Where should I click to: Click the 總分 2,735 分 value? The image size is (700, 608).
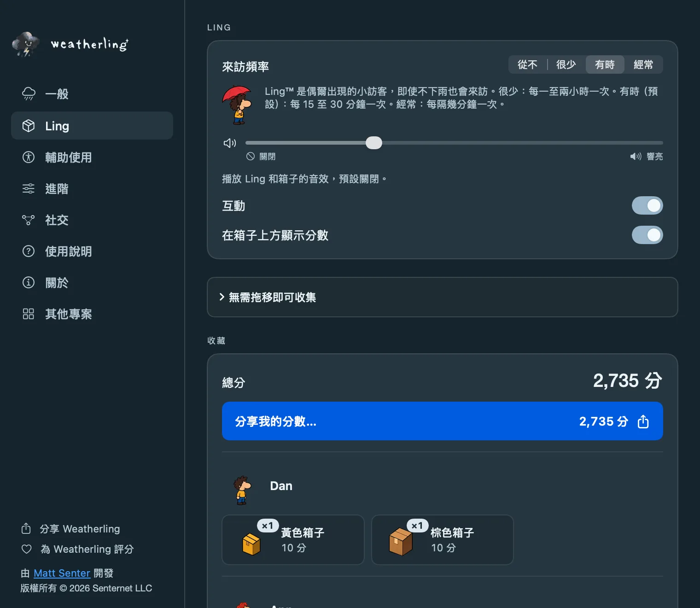coord(627,381)
